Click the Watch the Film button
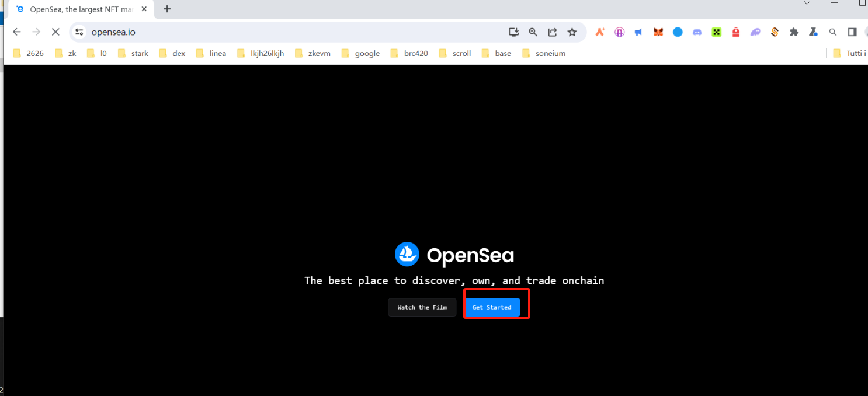The width and height of the screenshot is (868, 396). (x=422, y=307)
